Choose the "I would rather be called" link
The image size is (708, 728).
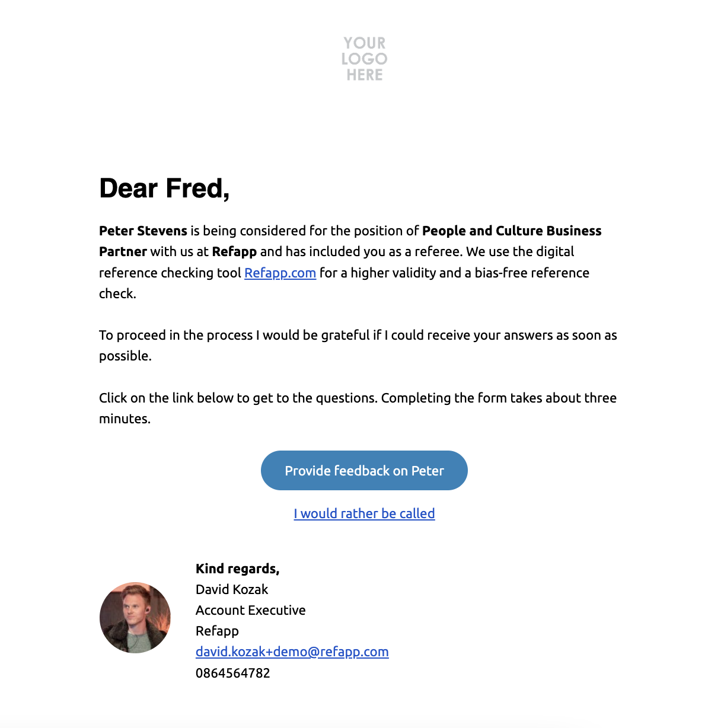[364, 513]
